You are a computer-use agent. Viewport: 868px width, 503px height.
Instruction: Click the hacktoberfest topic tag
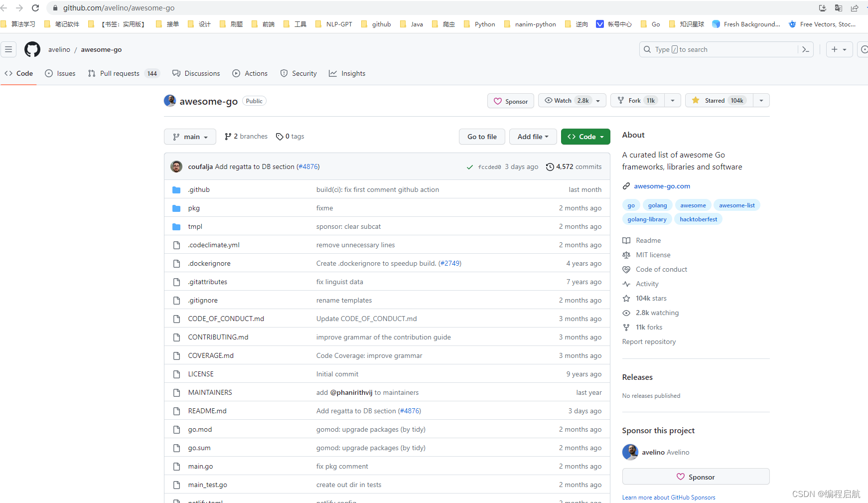[x=698, y=219]
